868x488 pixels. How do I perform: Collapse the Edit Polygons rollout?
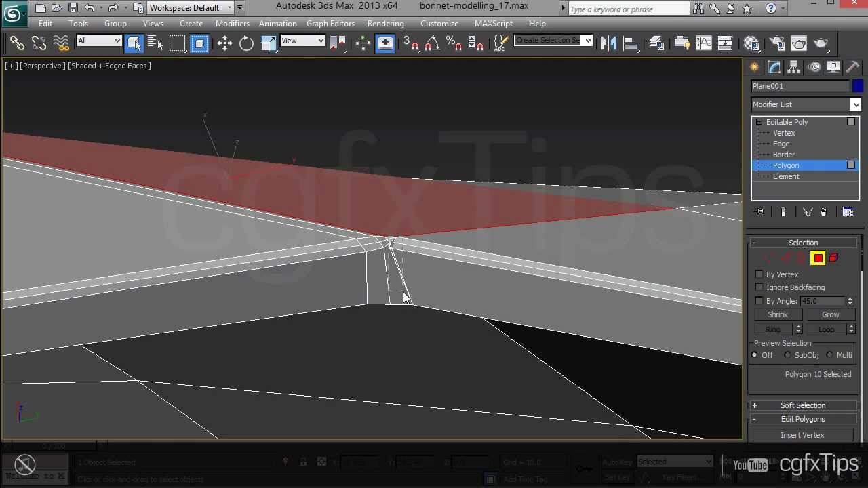pyautogui.click(x=803, y=419)
